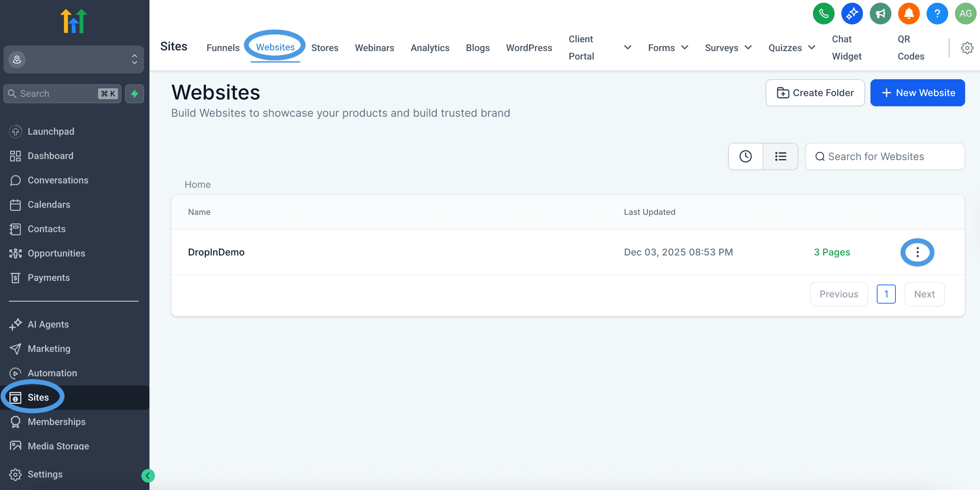Open the account switcher dropdown

(73, 60)
